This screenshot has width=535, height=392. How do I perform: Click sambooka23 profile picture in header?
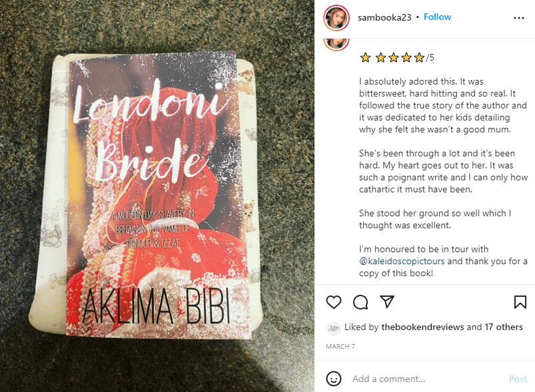coord(336,18)
